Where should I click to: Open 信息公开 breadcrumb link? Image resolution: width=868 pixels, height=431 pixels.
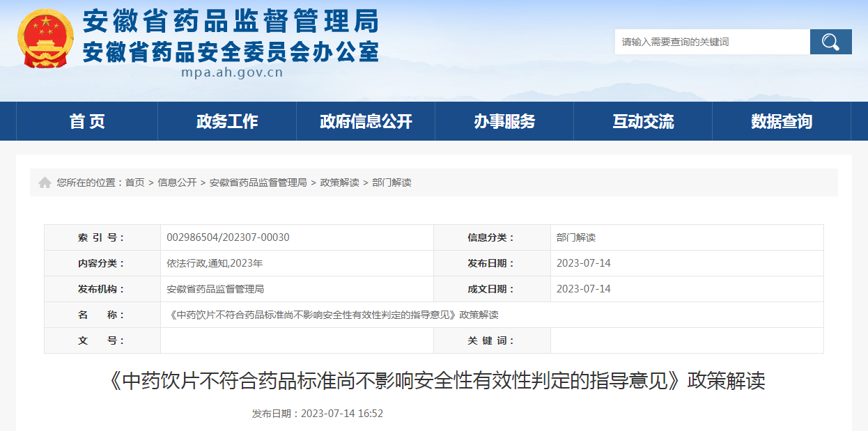(177, 182)
